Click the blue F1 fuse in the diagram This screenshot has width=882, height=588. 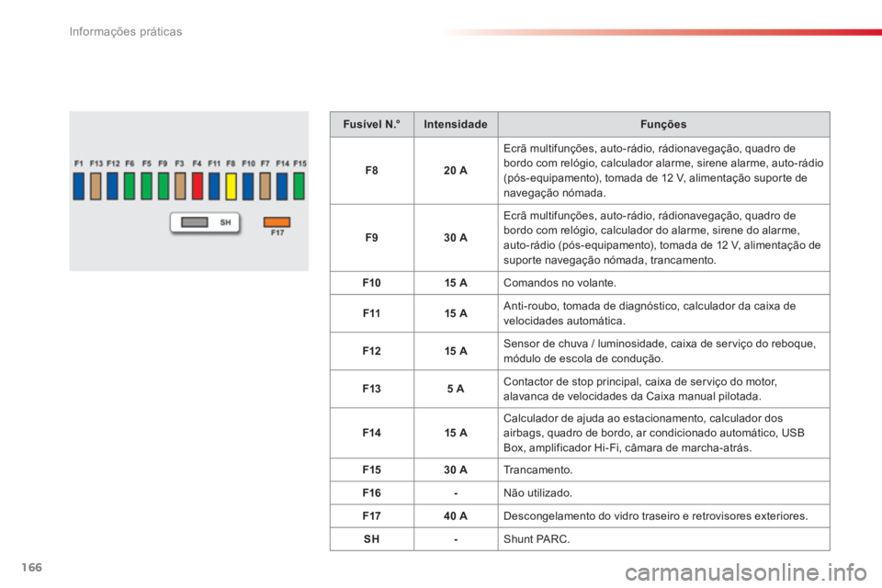point(79,187)
